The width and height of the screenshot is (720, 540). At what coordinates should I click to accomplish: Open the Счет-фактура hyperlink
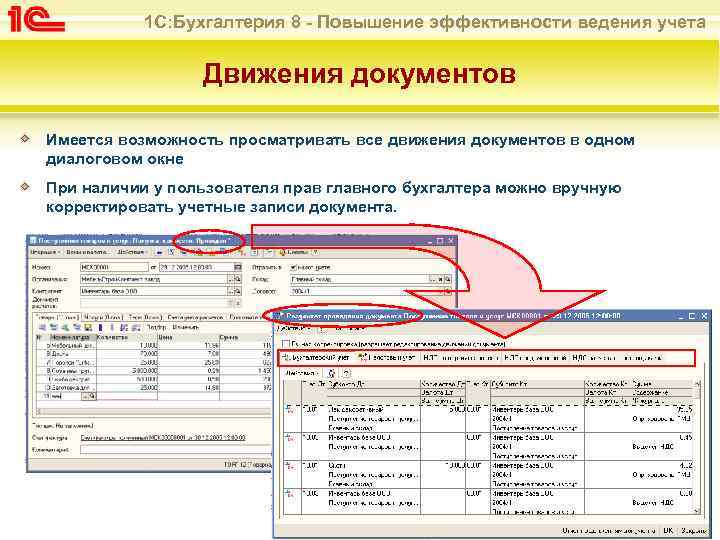pyautogui.click(x=163, y=438)
